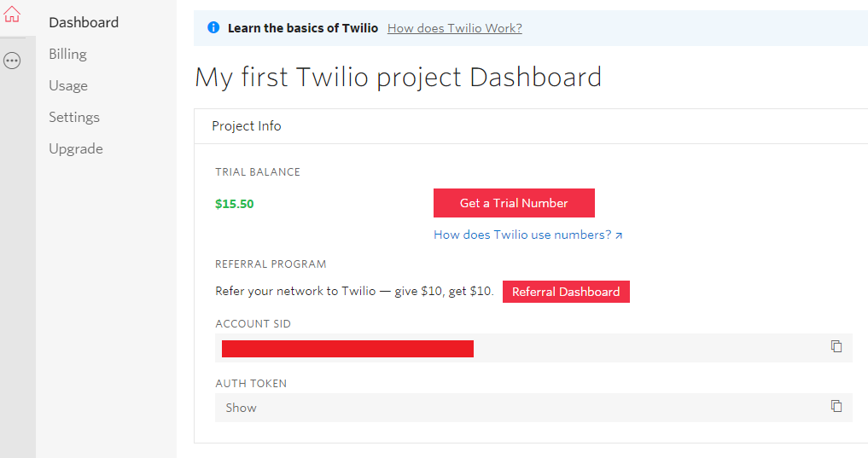Copy the Account SID with copy icon
This screenshot has width=868, height=458.
click(836, 346)
